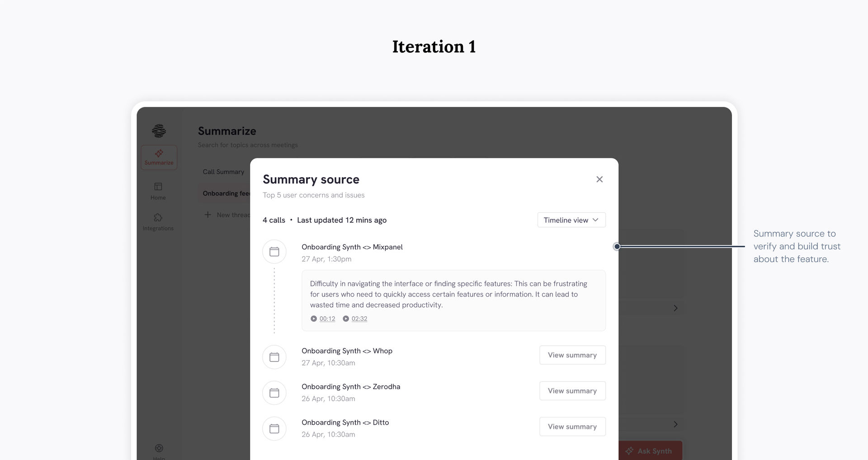
Task: Click the Onboarding Synth <> Ditto call title
Action: coord(345,422)
